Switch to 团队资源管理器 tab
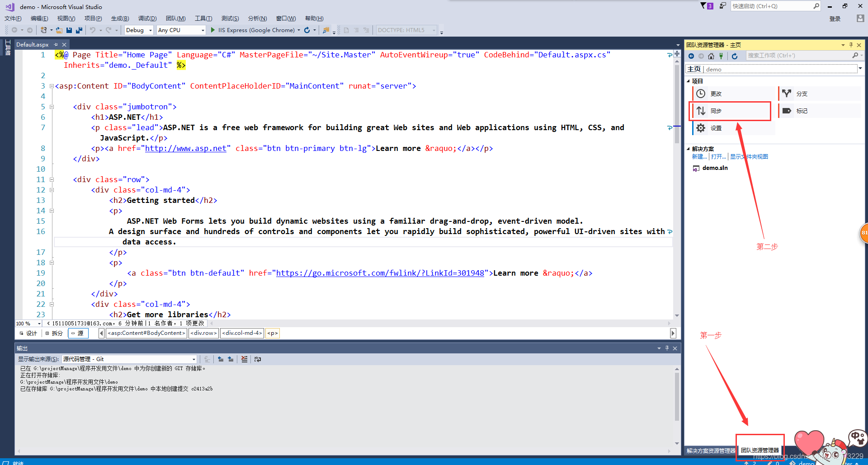The height and width of the screenshot is (465, 868). click(x=760, y=451)
